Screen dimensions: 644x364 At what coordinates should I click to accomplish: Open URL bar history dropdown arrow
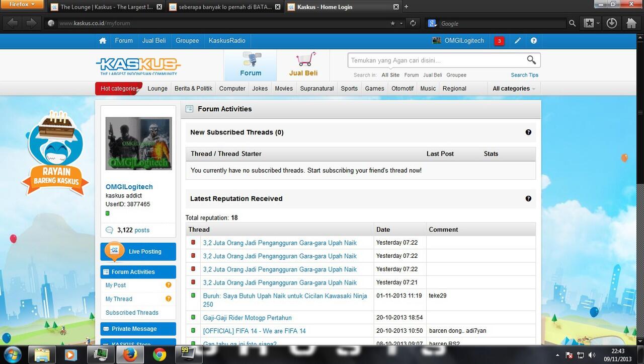401,23
